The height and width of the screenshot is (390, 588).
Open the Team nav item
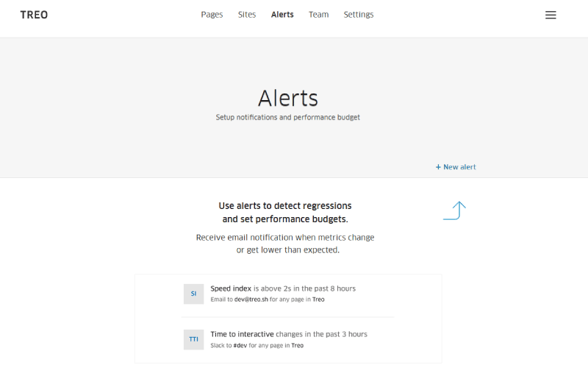(x=319, y=15)
